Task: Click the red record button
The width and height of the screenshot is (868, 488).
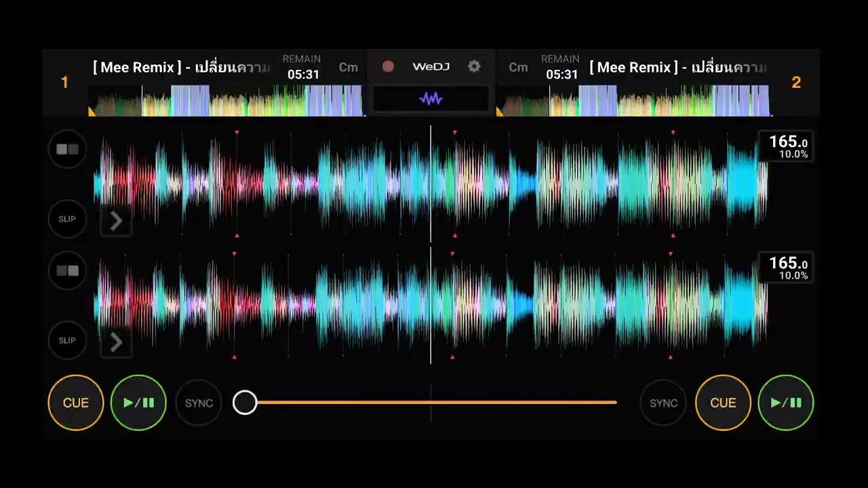Action: [388, 66]
